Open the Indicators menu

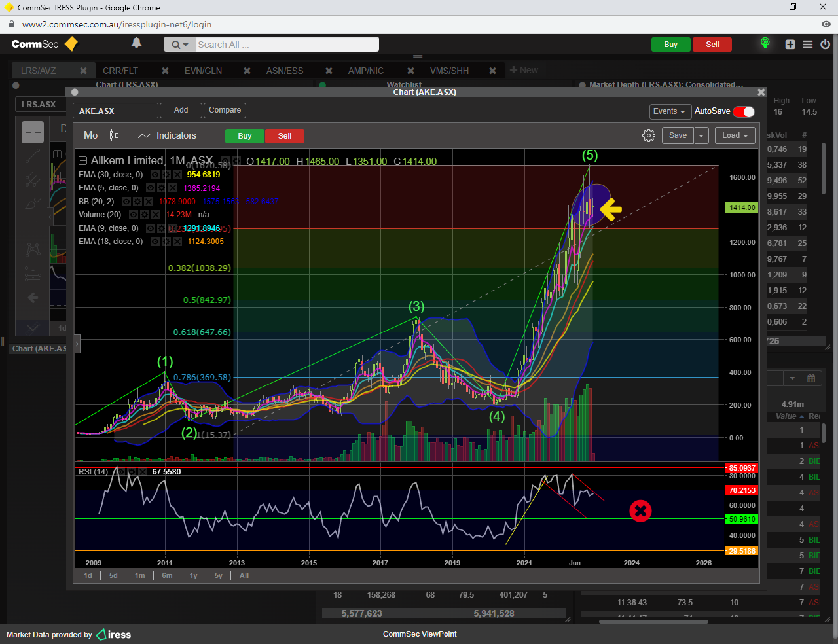tap(168, 135)
